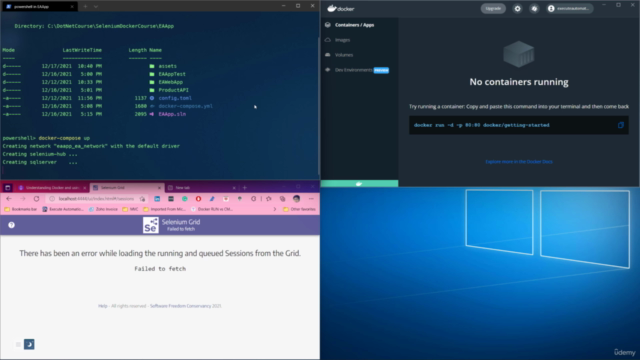Click the green circular extension icon
Viewport: 640px width, 360px height.
[184, 199]
